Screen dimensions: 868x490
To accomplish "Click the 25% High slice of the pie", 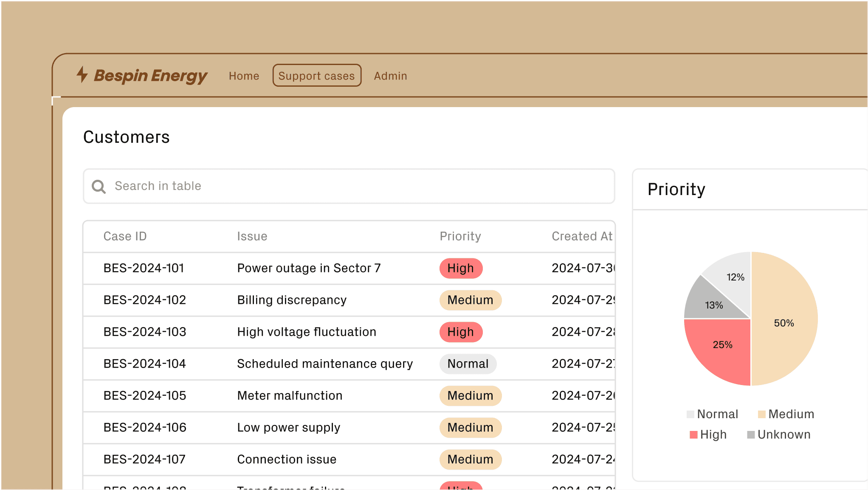I will (x=723, y=345).
